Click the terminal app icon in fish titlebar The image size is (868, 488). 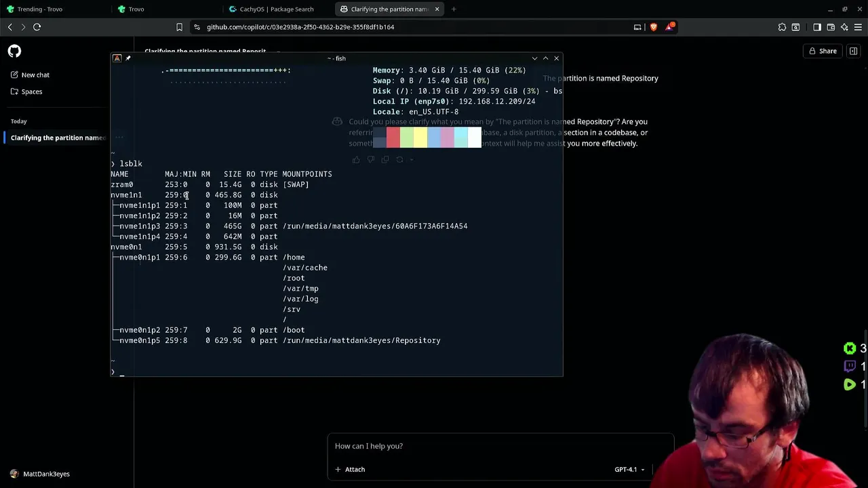pos(117,58)
